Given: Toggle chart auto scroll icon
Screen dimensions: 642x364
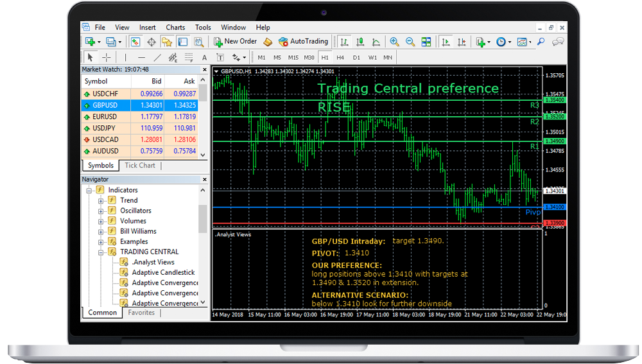Looking at the screenshot, I should 446,42.
